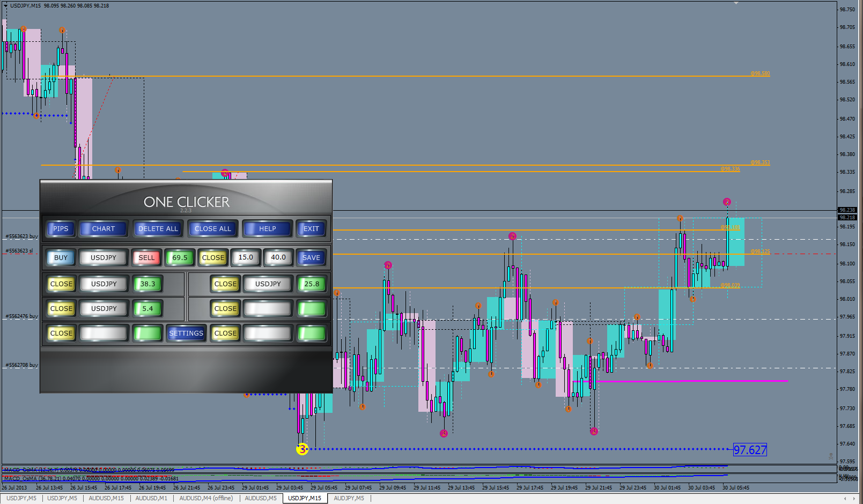This screenshot has width=863, height=504.
Task: Switch to the AUDUSD,M1 chart tab
Action: coord(151,499)
